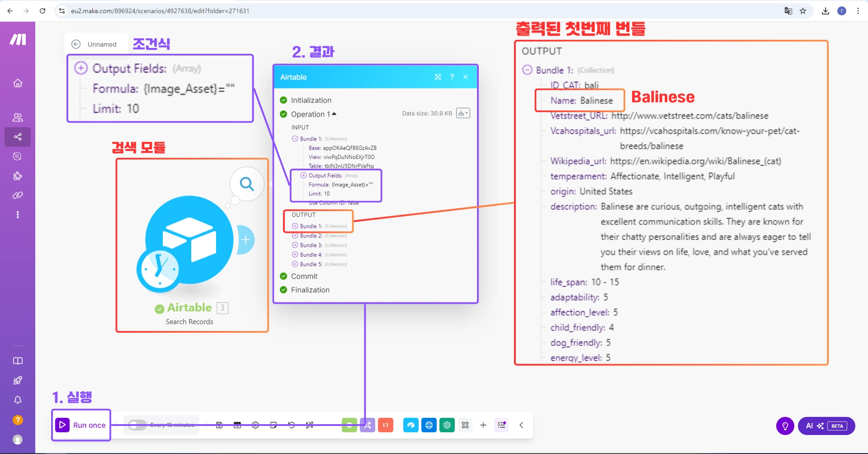Click the undo arrow icon in bottom toolbar
This screenshot has height=454, width=868.
point(292,425)
